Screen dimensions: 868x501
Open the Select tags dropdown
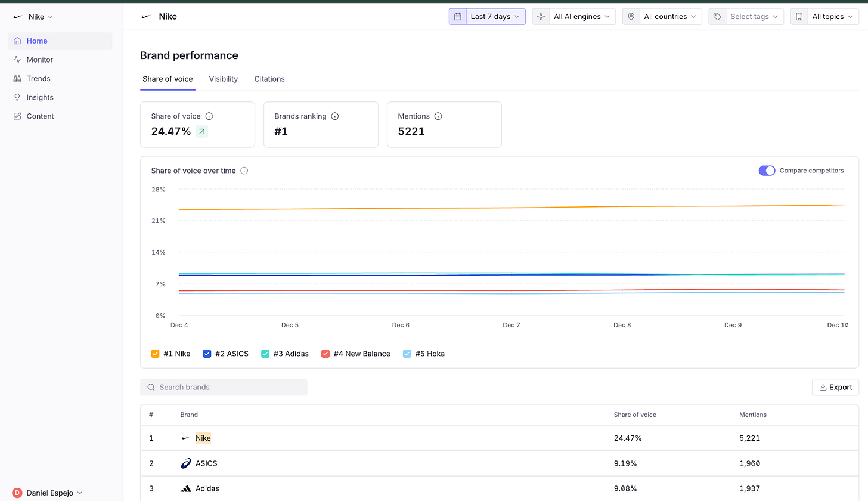point(746,17)
